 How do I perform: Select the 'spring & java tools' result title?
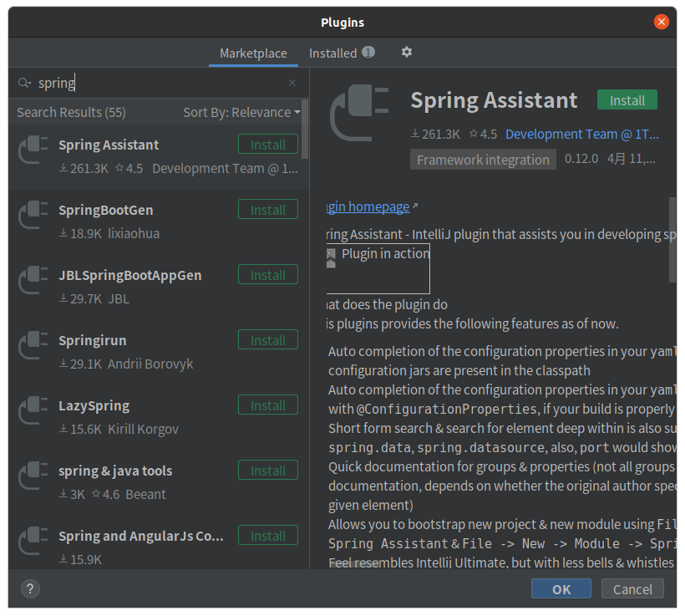tap(115, 471)
